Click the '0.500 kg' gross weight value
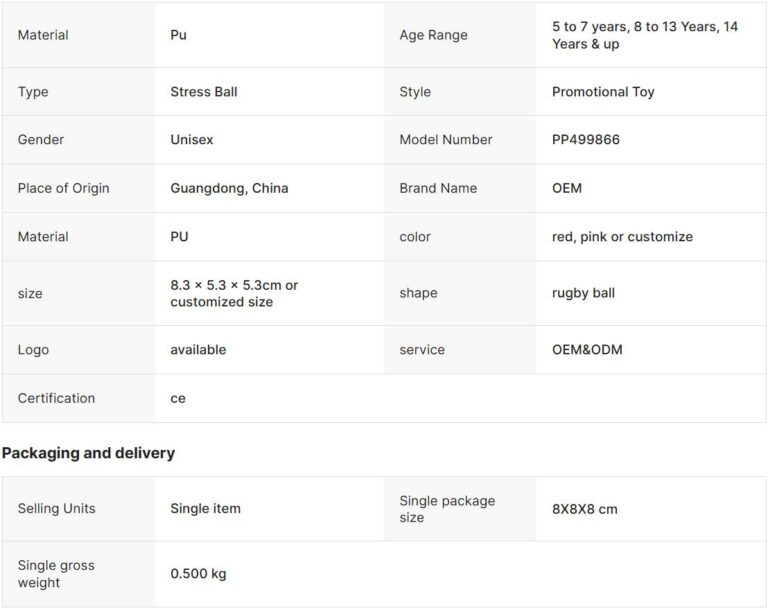The height and width of the screenshot is (608, 768). click(198, 574)
